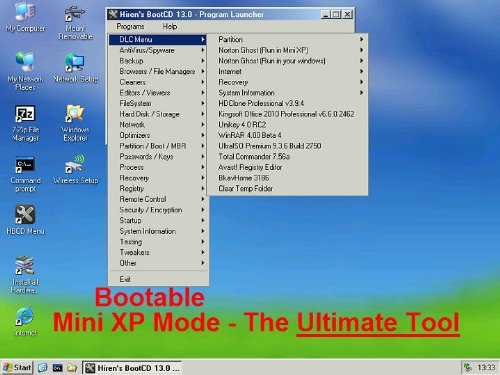Open Process menu entry
The image size is (500, 375).
[158, 167]
